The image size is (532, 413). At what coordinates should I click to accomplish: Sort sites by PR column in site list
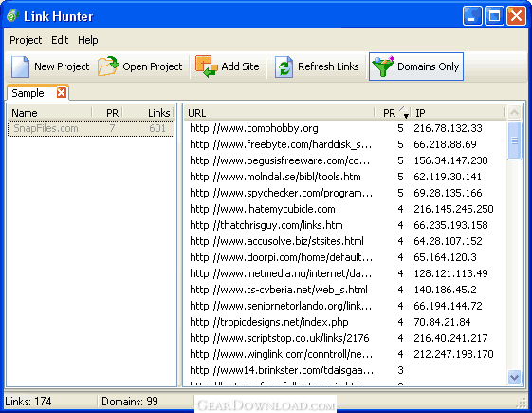click(107, 113)
